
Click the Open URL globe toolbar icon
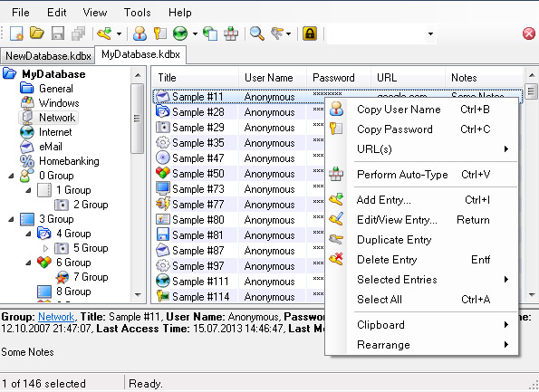[180, 33]
